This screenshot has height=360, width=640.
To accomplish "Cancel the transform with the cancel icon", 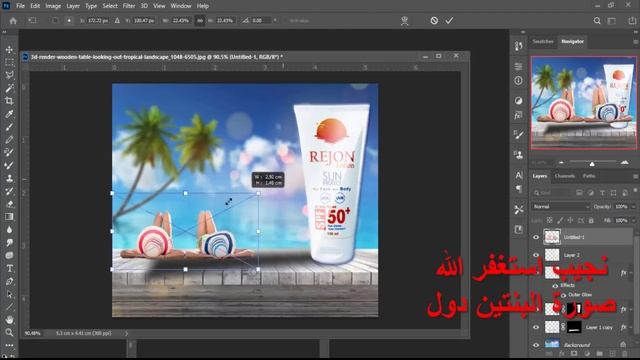I will 434,20.
